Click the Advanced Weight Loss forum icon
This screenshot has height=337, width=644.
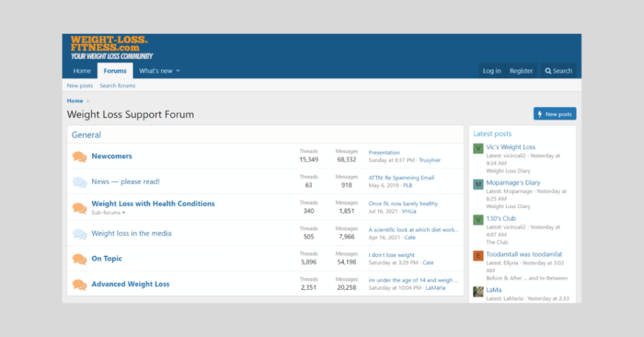79,285
